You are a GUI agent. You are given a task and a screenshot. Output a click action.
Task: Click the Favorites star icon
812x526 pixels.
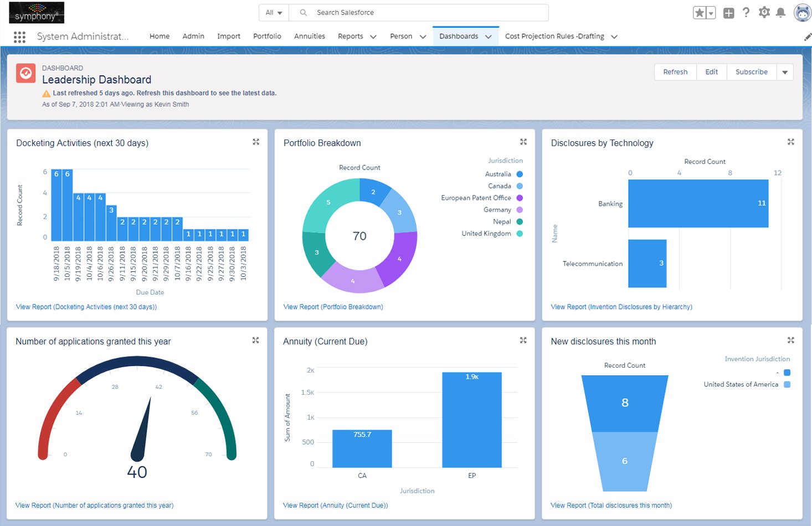coord(700,13)
